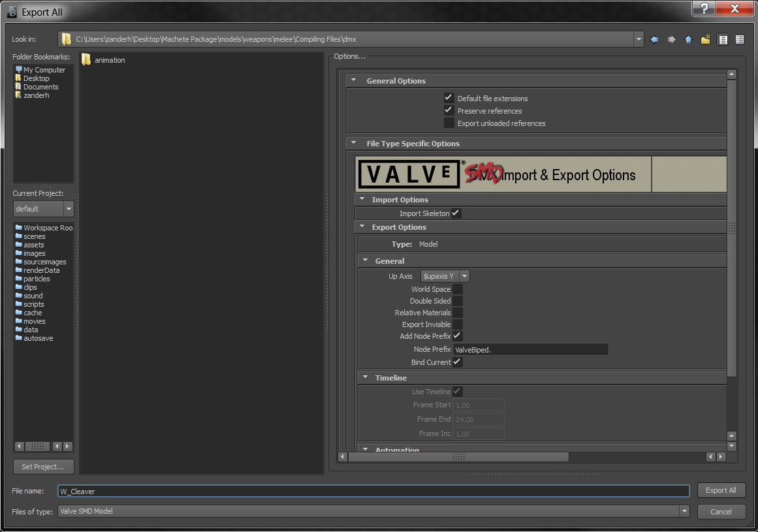Select Desktop bookmark
The width and height of the screenshot is (758, 532).
pyautogui.click(x=32, y=78)
